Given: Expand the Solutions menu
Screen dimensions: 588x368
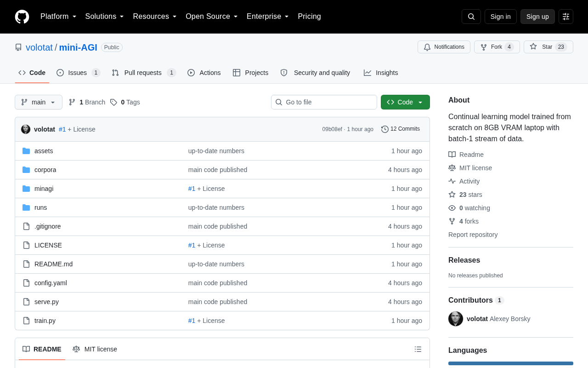Looking at the screenshot, I should point(105,17).
